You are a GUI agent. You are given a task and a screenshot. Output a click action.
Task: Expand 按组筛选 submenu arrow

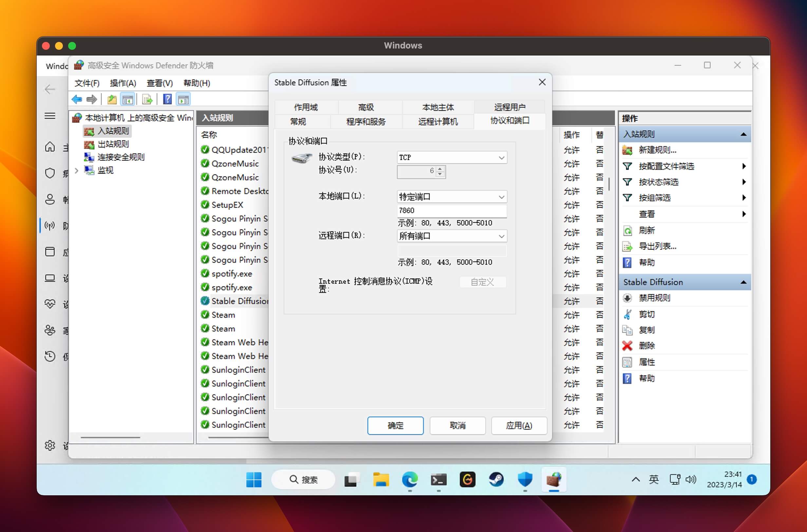744,198
